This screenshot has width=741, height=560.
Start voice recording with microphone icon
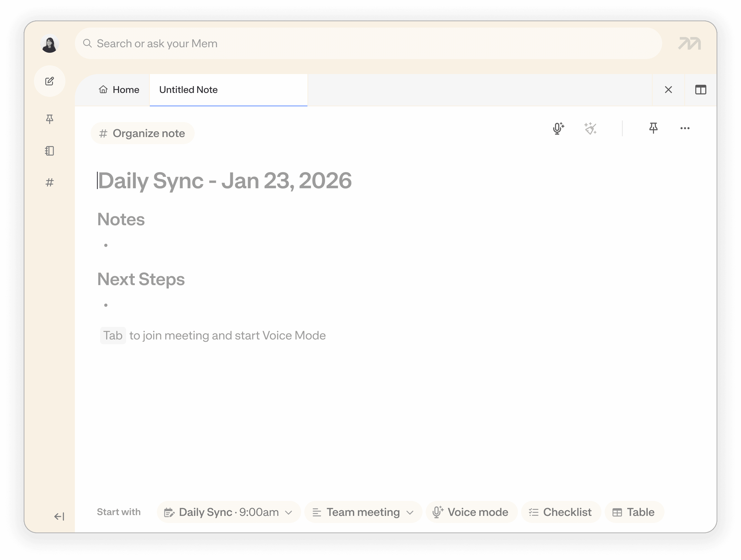pyautogui.click(x=558, y=128)
